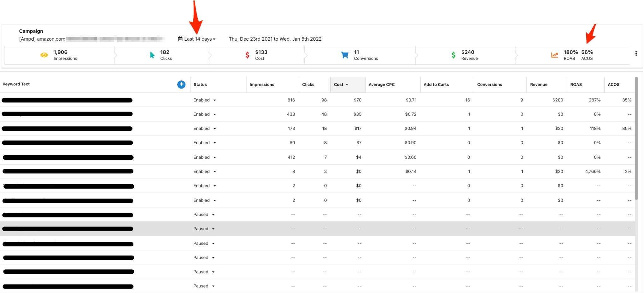Click the 118% ROAS cell
644x293 pixels.
(x=595, y=129)
